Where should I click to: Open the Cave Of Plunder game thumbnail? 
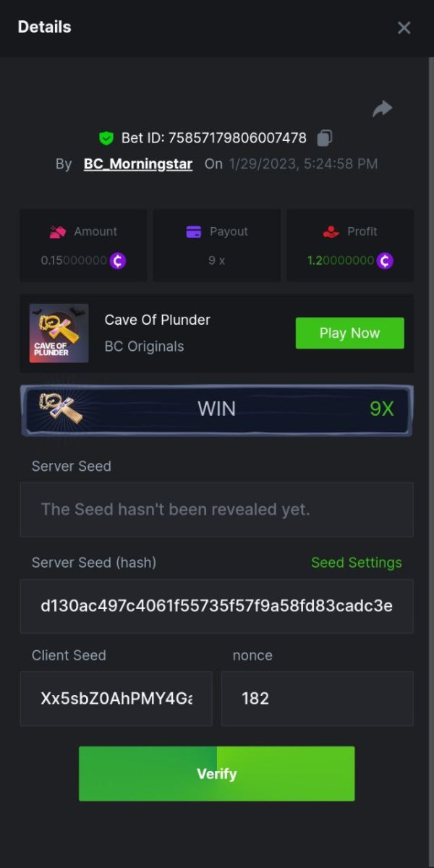click(x=59, y=333)
